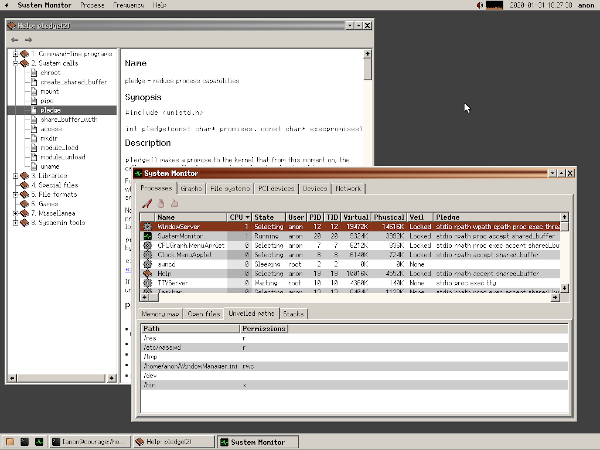This screenshot has height=450, width=600.
Task: Switch to the Terminal taskbar button
Action: 90,442
